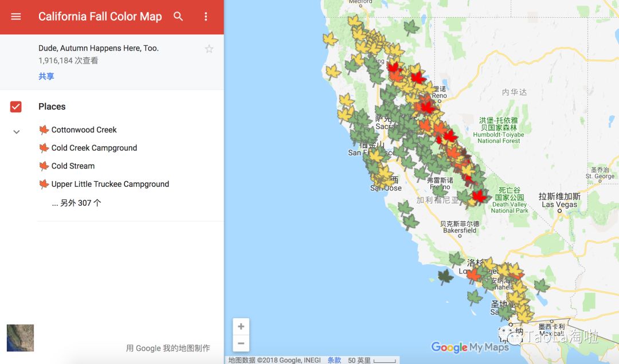Viewport: 619px width, 364px height.
Task: Click the northernmost yellow leaf marker on the coast
Action: (330, 40)
